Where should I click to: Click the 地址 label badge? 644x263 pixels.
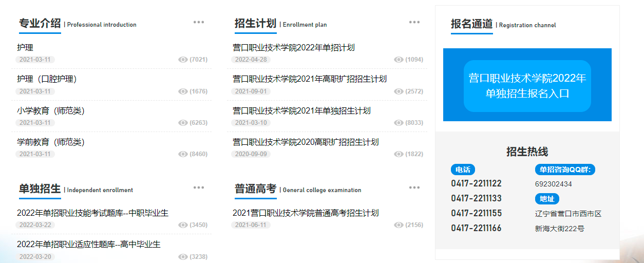(x=547, y=199)
